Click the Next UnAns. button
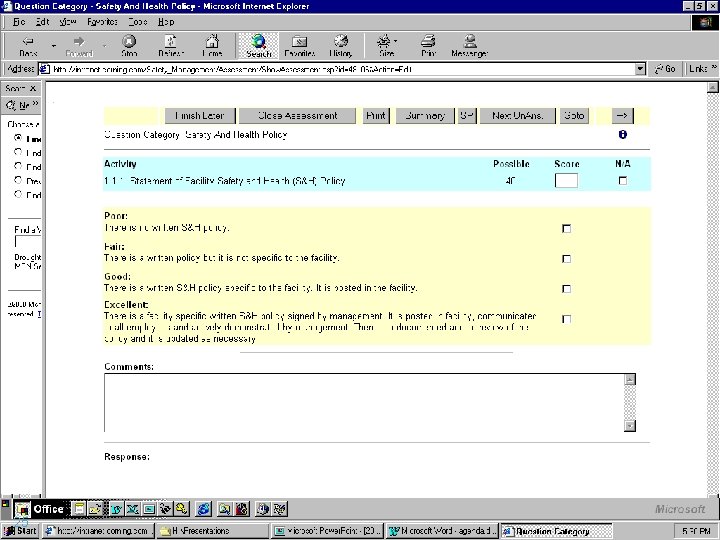The height and width of the screenshot is (540, 720). 518,116
